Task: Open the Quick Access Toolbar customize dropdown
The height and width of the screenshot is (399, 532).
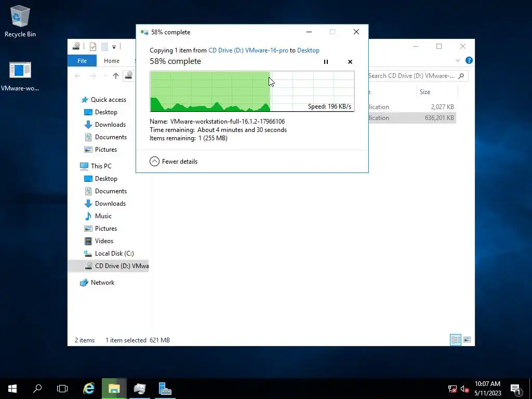Action: (114, 47)
